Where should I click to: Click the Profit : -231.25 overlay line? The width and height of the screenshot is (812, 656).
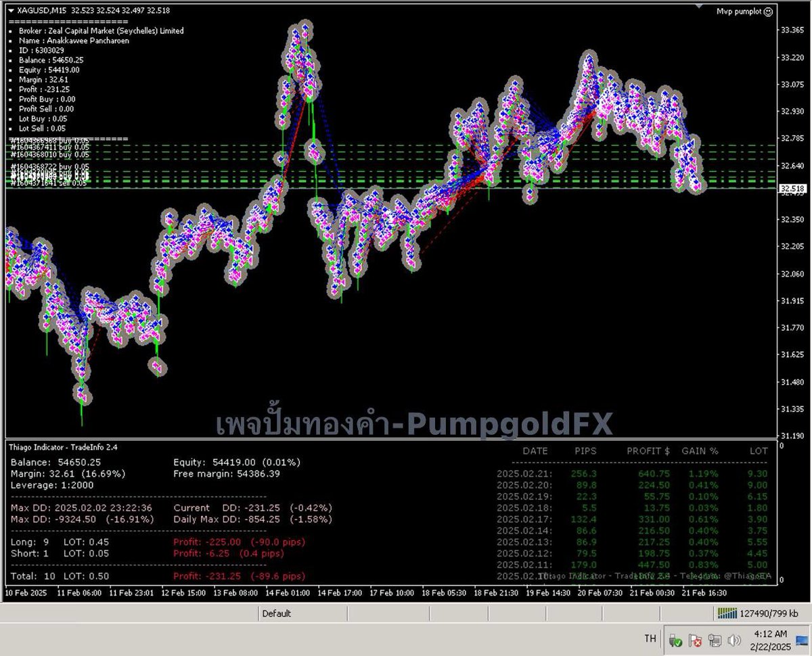pyautogui.click(x=44, y=89)
